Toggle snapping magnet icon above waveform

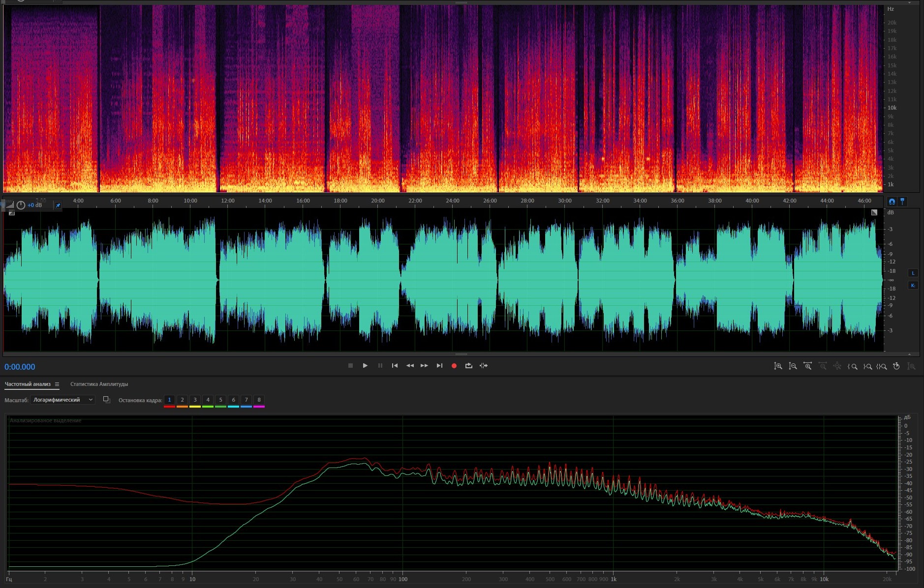[x=892, y=202]
